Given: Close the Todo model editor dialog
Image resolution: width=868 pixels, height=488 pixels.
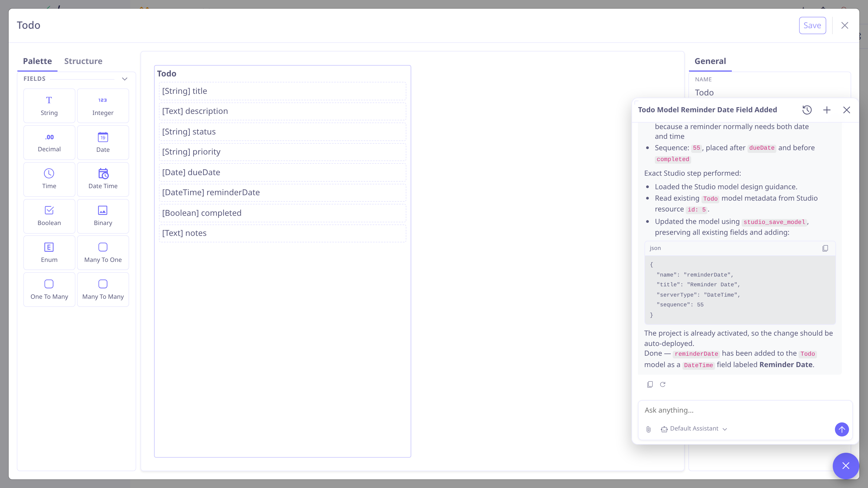Looking at the screenshot, I should [x=845, y=25].
